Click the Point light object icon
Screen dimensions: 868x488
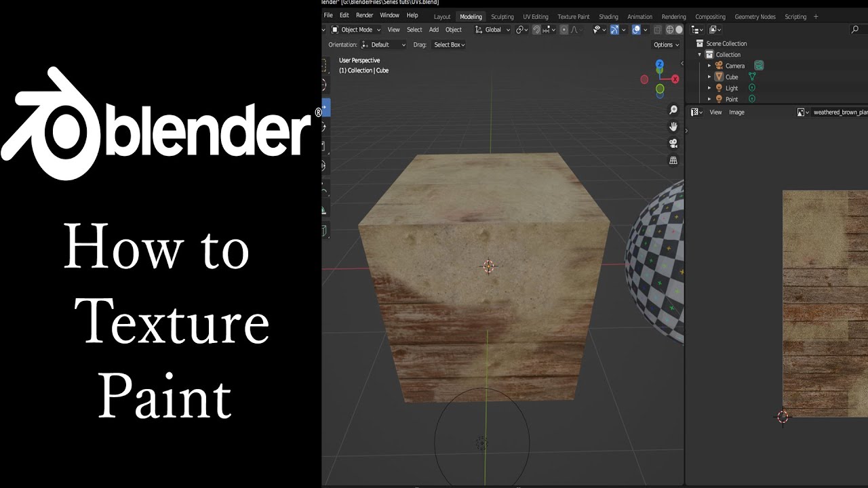719,99
